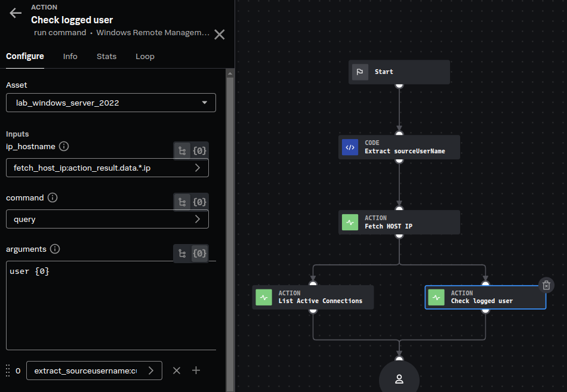Add a new argument parameter with plus
This screenshot has width=567, height=392.
(196, 371)
